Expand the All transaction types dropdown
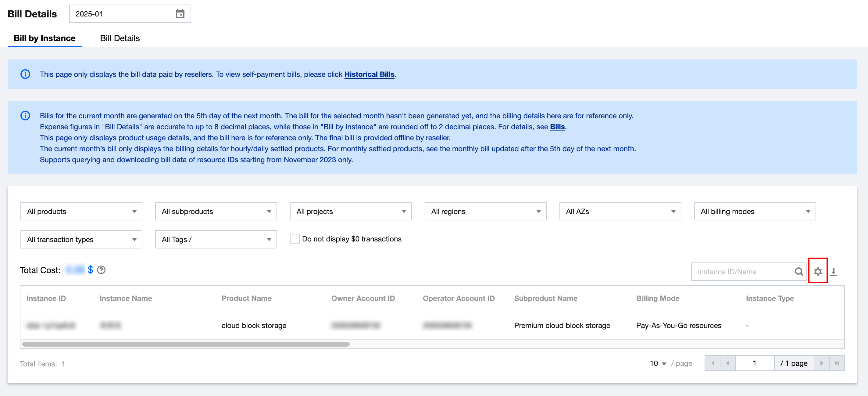The image size is (868, 396). coord(81,239)
